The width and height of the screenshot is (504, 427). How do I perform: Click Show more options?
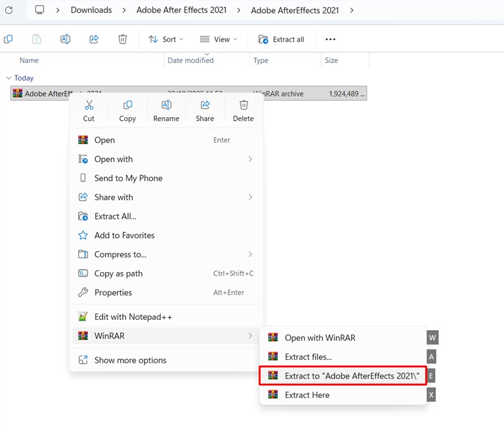130,360
